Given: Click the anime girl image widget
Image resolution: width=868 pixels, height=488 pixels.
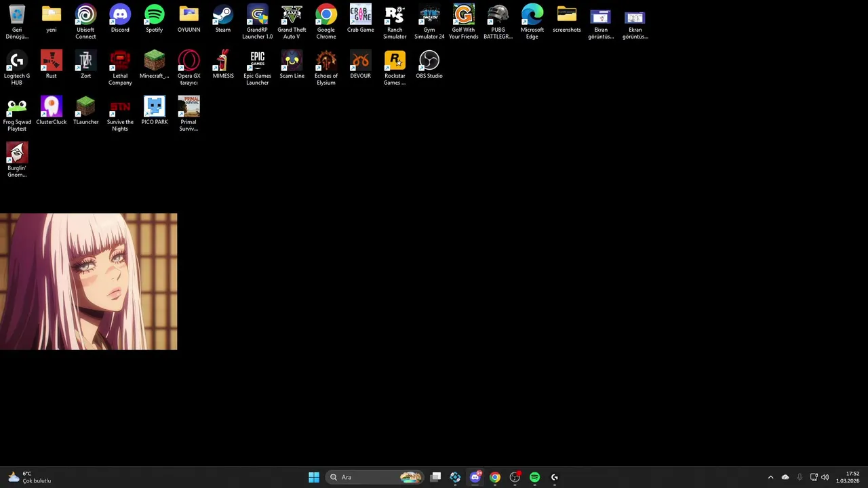Looking at the screenshot, I should (x=88, y=281).
